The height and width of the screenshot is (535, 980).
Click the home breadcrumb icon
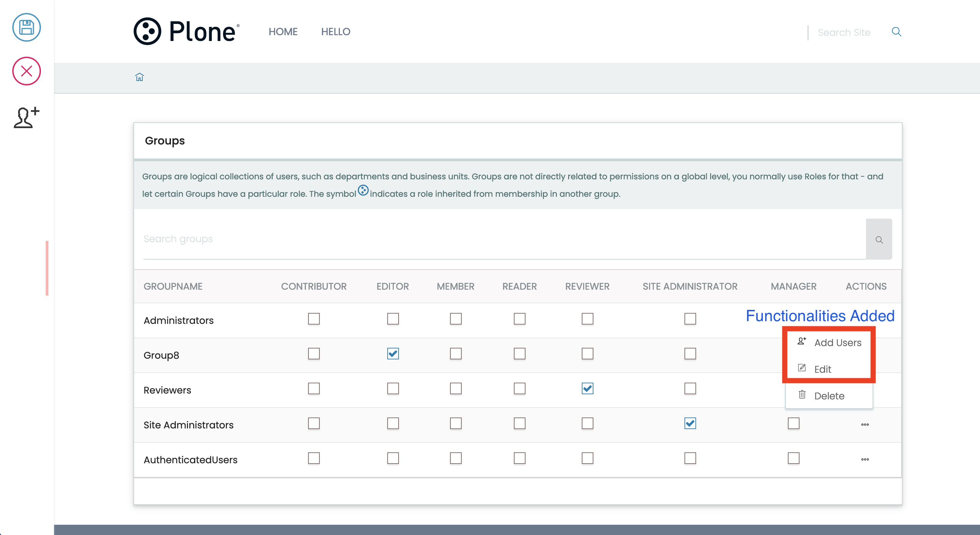click(x=139, y=77)
